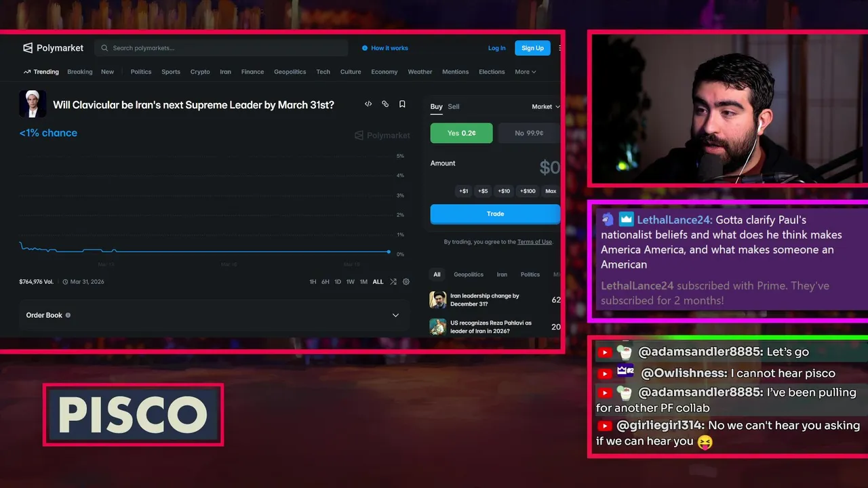The height and width of the screenshot is (488, 868).
Task: Switch to the Buy tab
Action: coord(437,106)
